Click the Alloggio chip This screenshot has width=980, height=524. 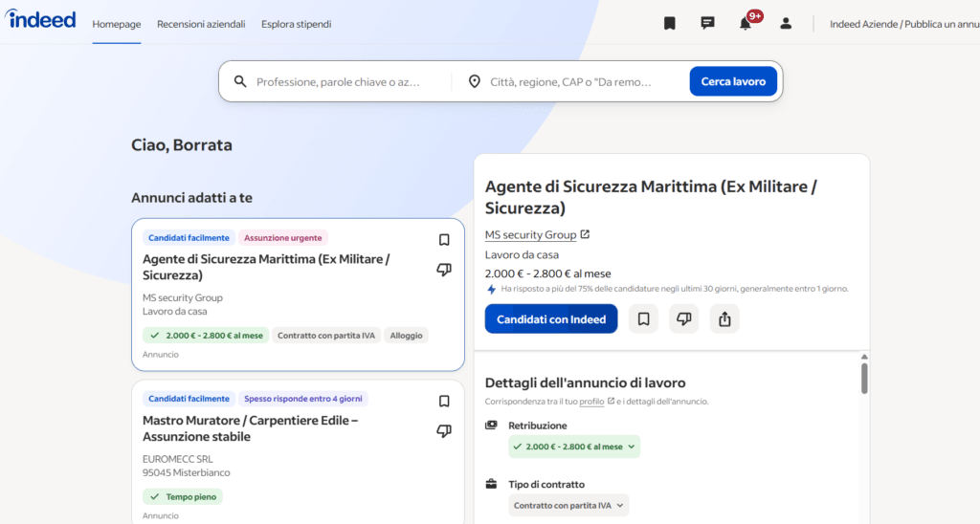click(x=406, y=336)
